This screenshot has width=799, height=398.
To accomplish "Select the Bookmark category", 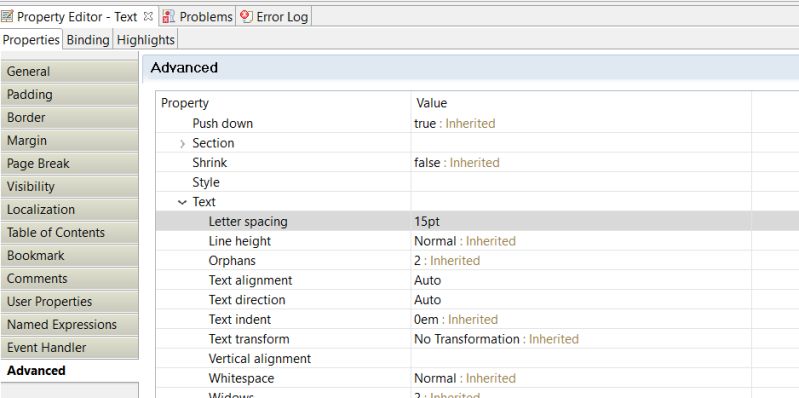I will click(69, 255).
